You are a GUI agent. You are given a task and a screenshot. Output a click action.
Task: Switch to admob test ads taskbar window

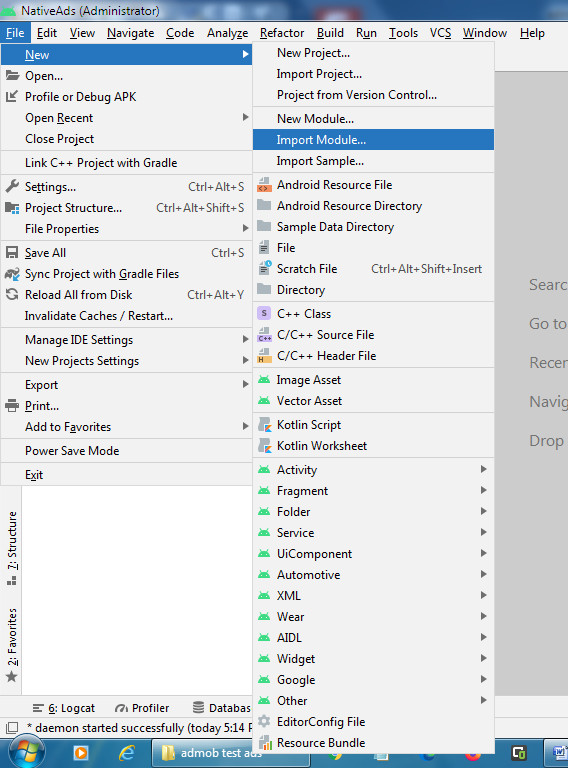230,752
